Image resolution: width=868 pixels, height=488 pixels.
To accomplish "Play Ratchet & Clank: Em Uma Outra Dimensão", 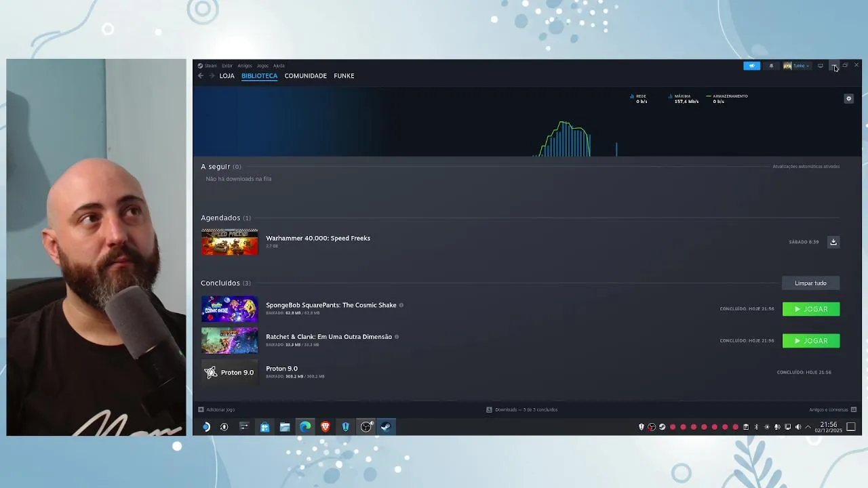I will point(811,341).
